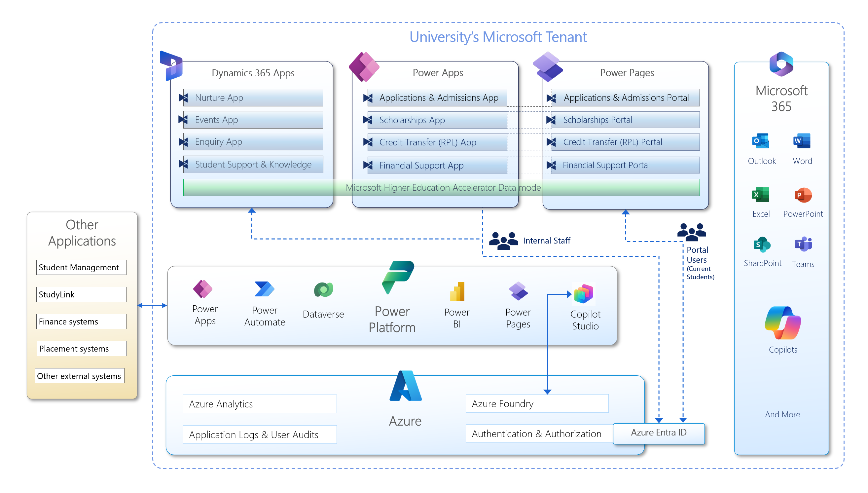Click the bowtie icon beside Scholarships App

pyautogui.click(x=368, y=120)
